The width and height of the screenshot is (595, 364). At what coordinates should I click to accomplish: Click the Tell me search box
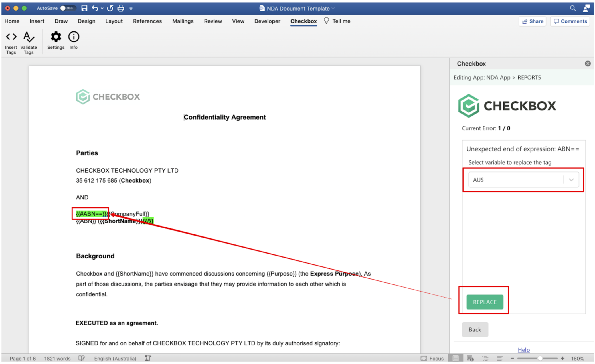337,21
